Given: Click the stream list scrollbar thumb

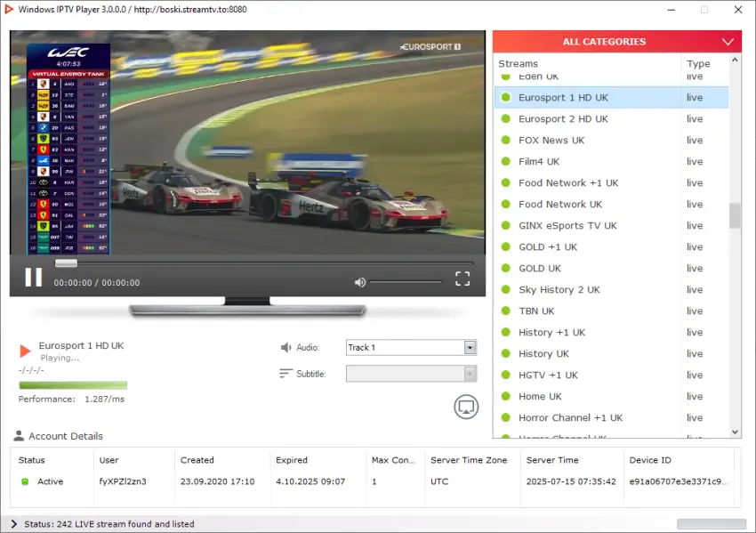Looking at the screenshot, I should 735,215.
